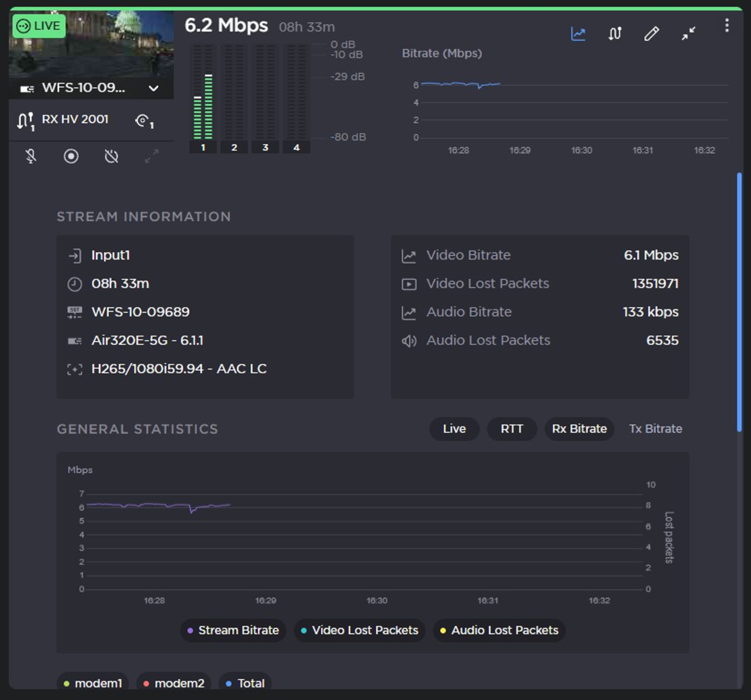The height and width of the screenshot is (700, 751).
Task: Switch to the RTT statistics tab
Action: (x=511, y=429)
